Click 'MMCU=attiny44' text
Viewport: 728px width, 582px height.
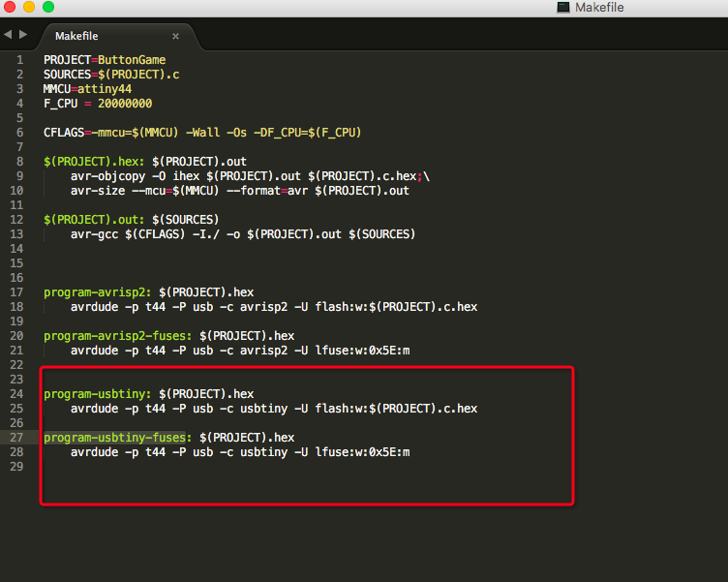pos(87,89)
